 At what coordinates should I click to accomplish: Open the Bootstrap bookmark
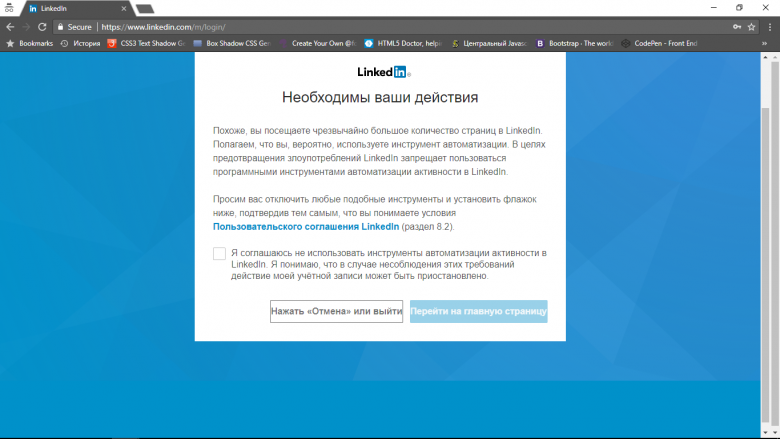[x=575, y=43]
